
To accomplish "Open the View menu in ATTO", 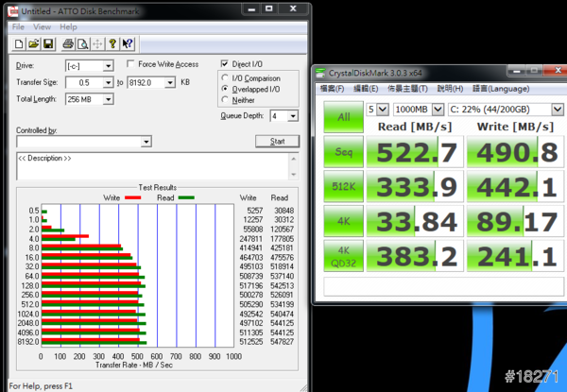I will click(43, 26).
